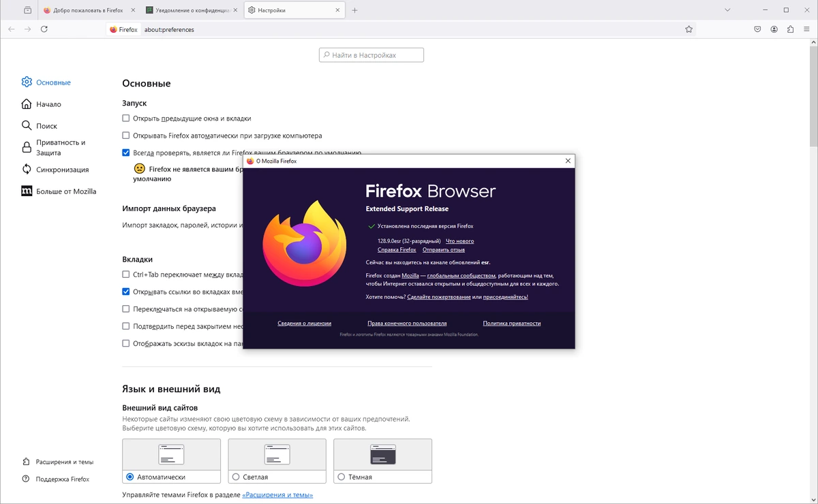Toggle Подтвердить перед закрытием checkbox

(x=125, y=326)
